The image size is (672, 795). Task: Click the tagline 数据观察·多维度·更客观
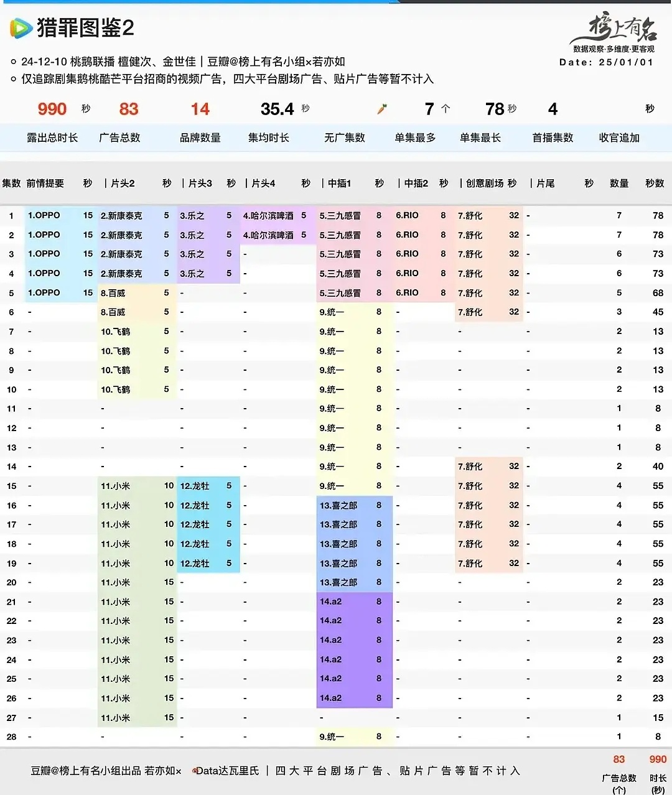(614, 49)
